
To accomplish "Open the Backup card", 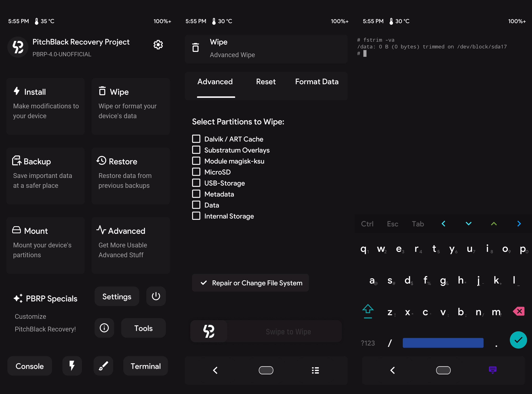I will coord(46,176).
